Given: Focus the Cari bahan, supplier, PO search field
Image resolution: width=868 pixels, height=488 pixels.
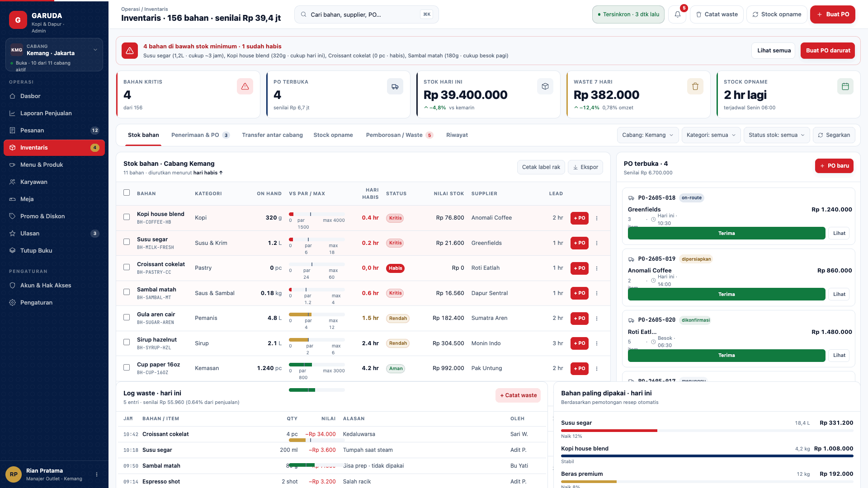Looking at the screenshot, I should click(x=366, y=14).
